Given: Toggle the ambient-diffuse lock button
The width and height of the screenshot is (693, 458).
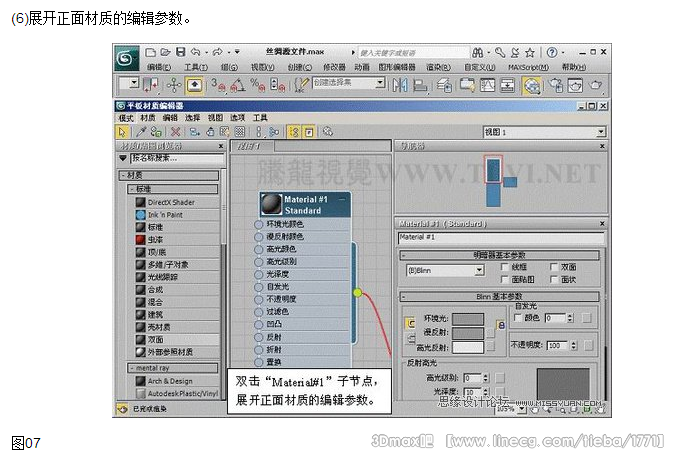Looking at the screenshot, I should click(410, 324).
